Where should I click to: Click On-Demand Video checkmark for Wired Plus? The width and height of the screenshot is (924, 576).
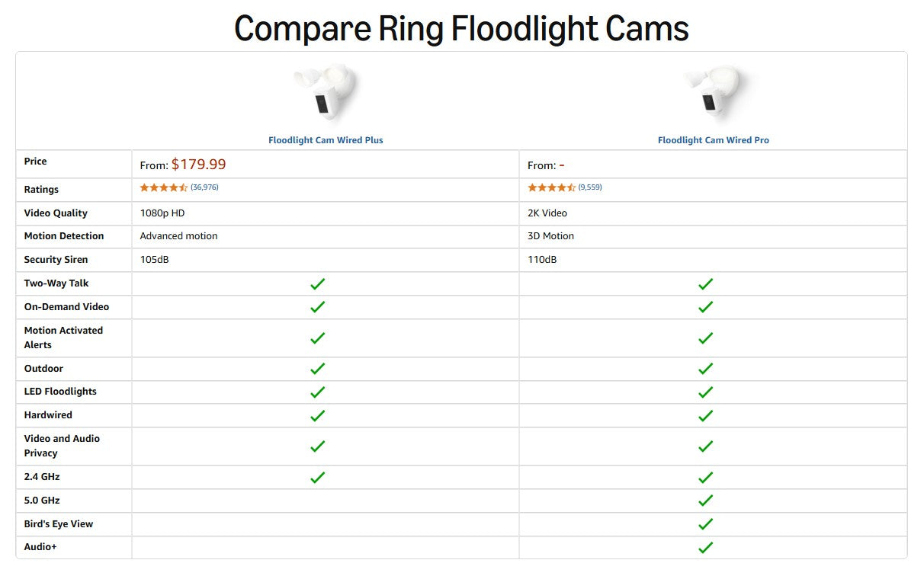pyautogui.click(x=318, y=307)
